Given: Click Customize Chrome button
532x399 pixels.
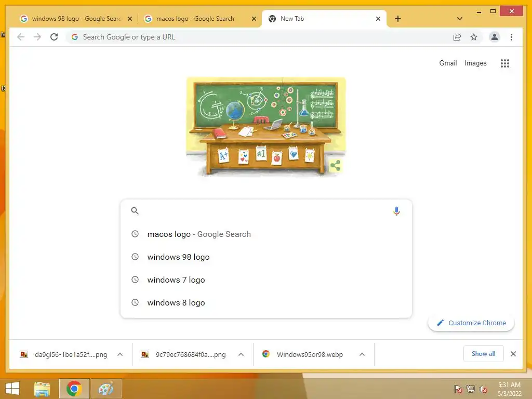Looking at the screenshot, I should click(x=471, y=323).
